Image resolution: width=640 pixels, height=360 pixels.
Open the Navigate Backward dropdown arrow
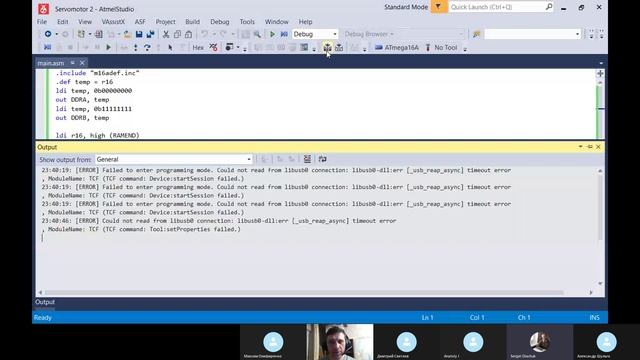pos(57,34)
